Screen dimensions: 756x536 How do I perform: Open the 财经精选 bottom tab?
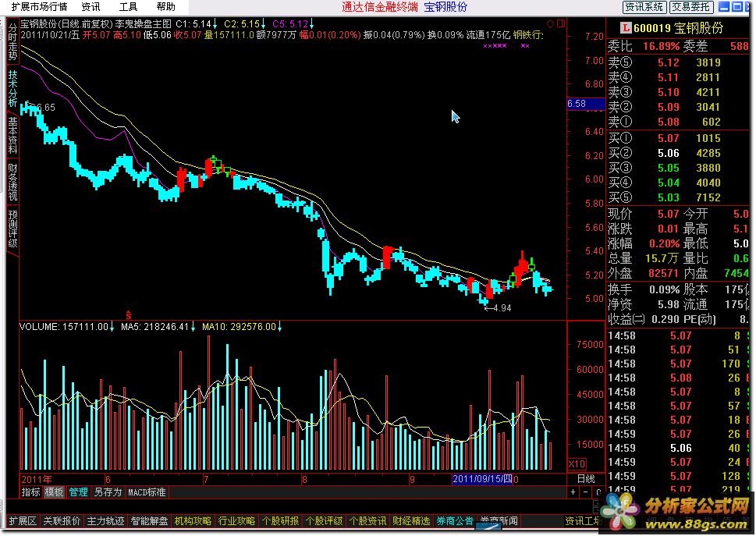tap(411, 521)
